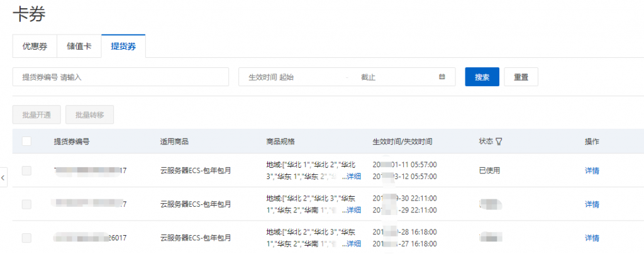
Task: Open 详情 for the 已使用 voucher
Action: coord(592,170)
